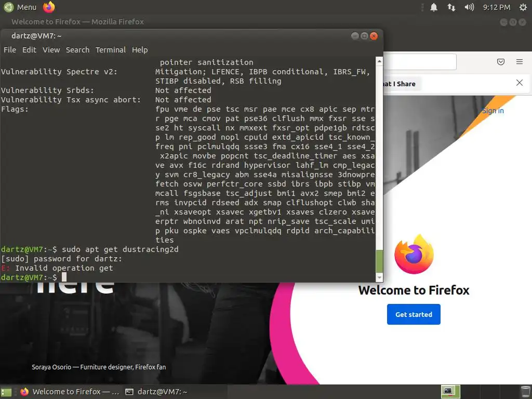532x399 pixels.
Task: Click the 'Flags:' label in terminal output
Action: pyautogui.click(x=15, y=109)
